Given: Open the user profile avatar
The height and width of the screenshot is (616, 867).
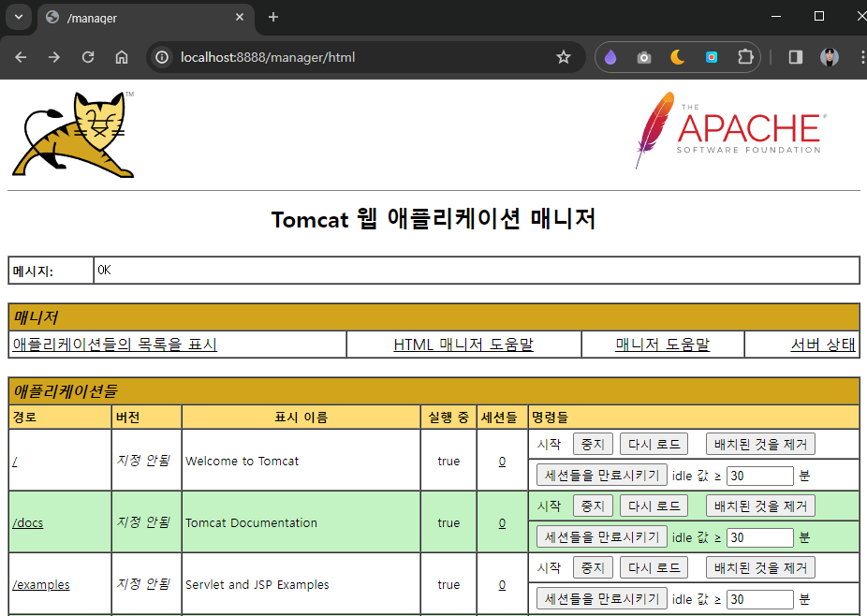Looking at the screenshot, I should [830, 57].
